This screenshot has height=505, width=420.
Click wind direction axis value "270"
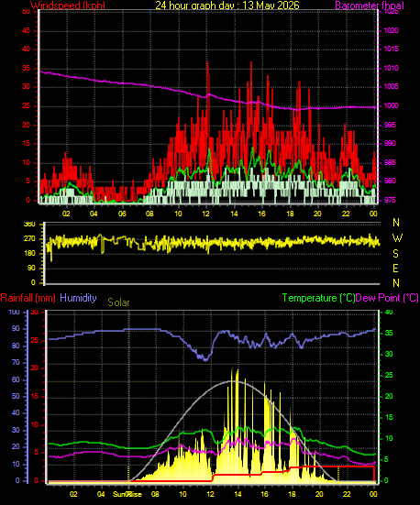(29, 239)
